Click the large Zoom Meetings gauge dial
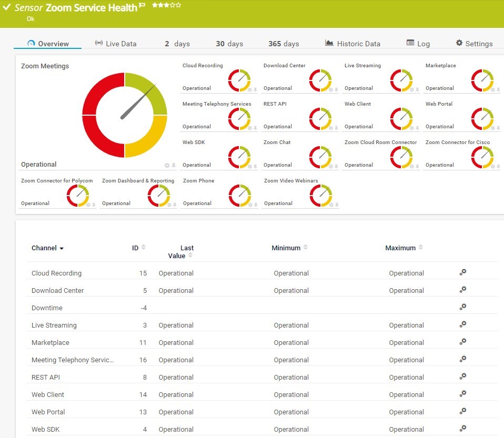Screen dimensions: 504x438 coord(125,114)
